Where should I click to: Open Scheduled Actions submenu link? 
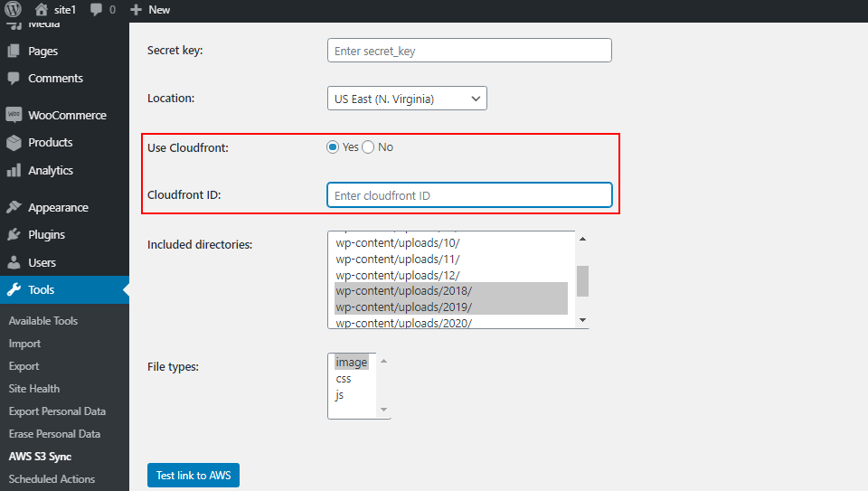click(52, 479)
